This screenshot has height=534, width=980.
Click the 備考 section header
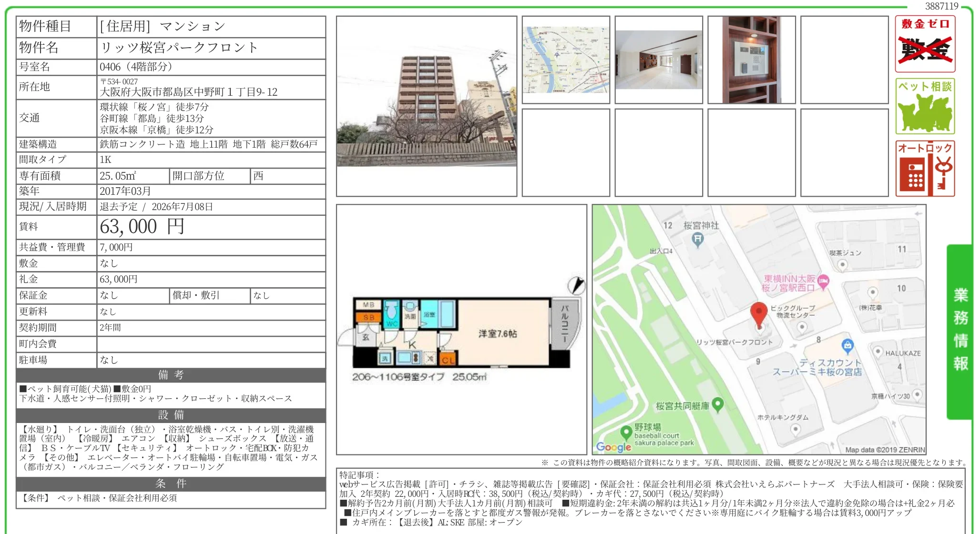point(171,375)
